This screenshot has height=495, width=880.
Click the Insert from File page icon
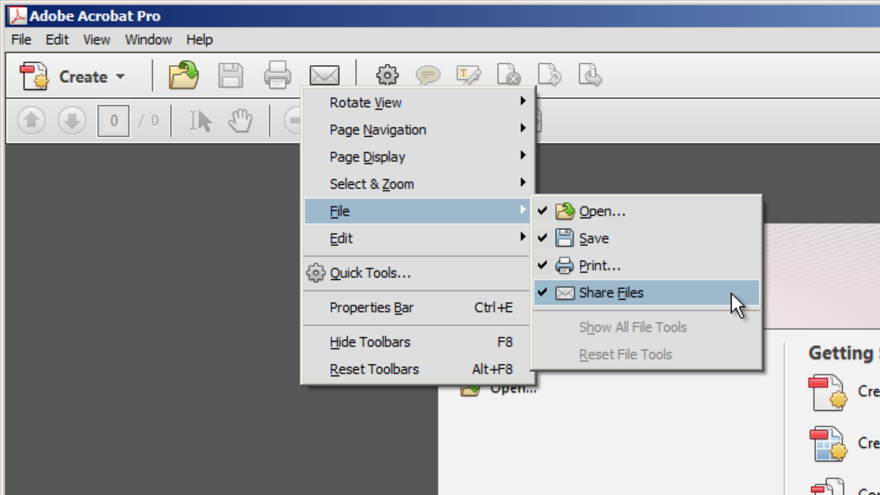[x=590, y=75]
